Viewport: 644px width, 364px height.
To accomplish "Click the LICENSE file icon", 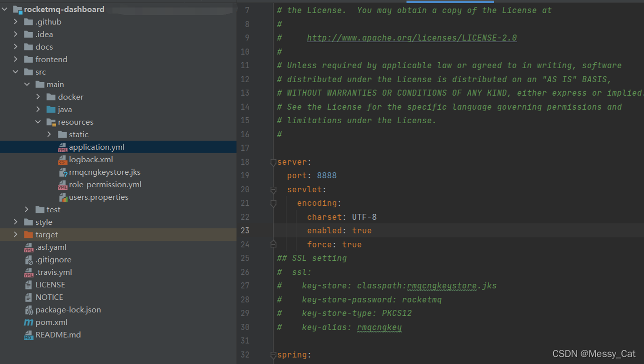I will pyautogui.click(x=29, y=285).
